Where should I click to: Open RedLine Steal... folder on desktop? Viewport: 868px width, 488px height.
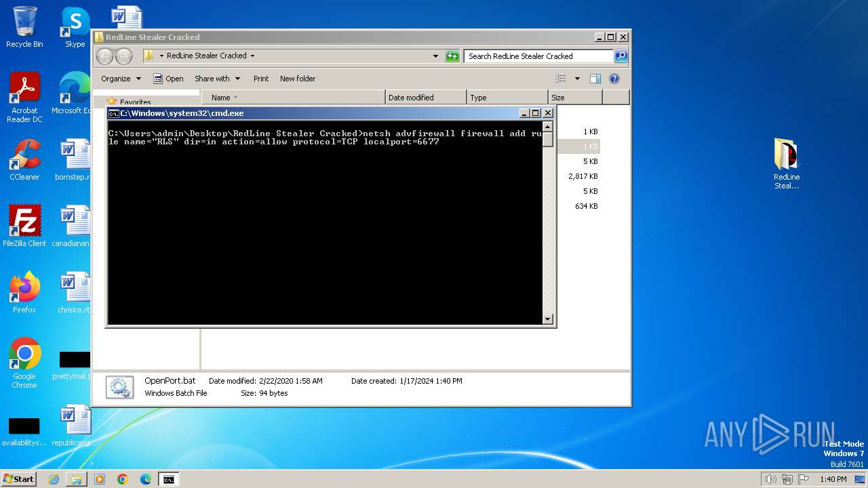787,164
